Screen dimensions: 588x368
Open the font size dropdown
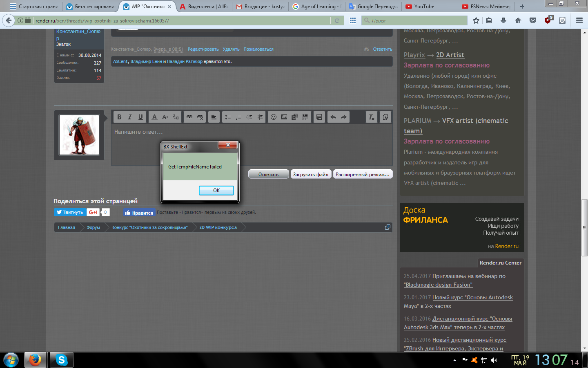(165, 117)
